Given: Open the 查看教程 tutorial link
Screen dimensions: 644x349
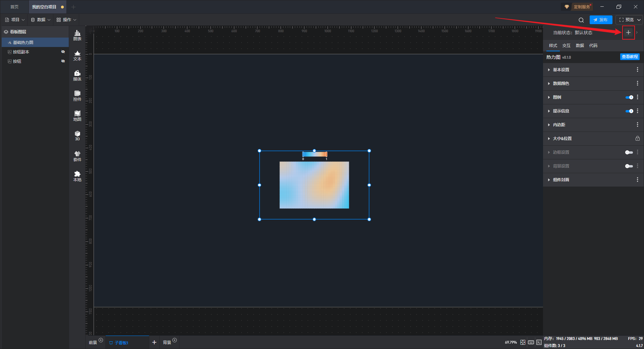Looking at the screenshot, I should 630,57.
